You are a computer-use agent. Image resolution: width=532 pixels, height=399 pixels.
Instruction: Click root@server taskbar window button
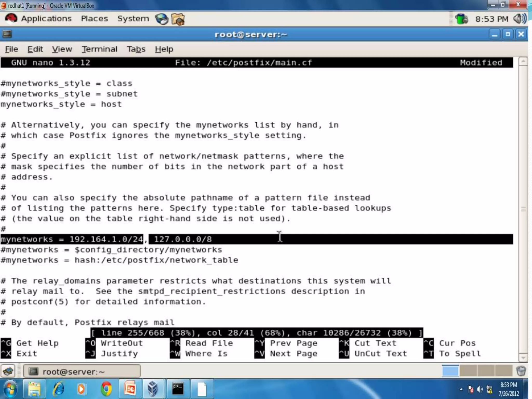(x=82, y=371)
